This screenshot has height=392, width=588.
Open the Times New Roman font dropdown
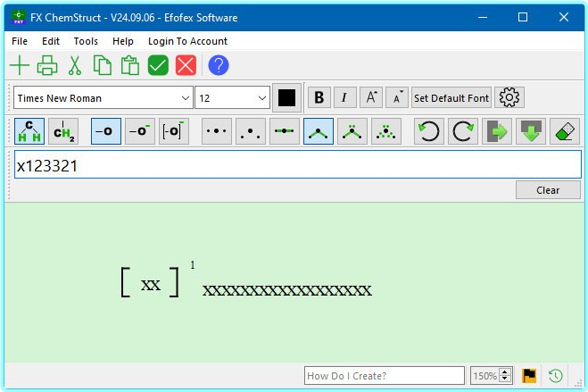pyautogui.click(x=186, y=97)
